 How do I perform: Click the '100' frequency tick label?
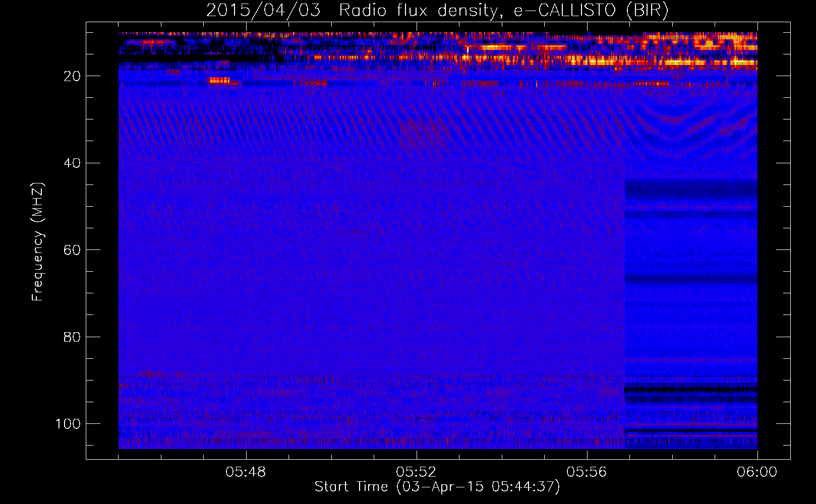click(68, 424)
